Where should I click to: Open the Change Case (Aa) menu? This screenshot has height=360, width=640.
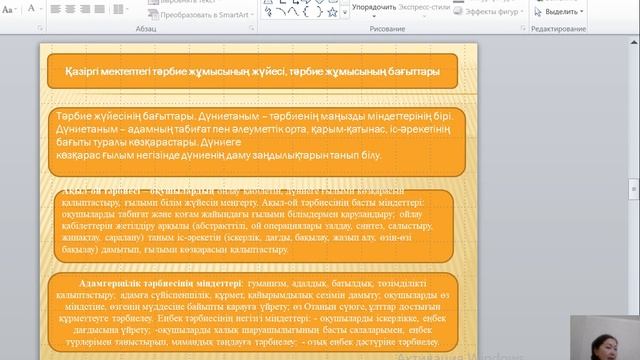click(x=9, y=9)
